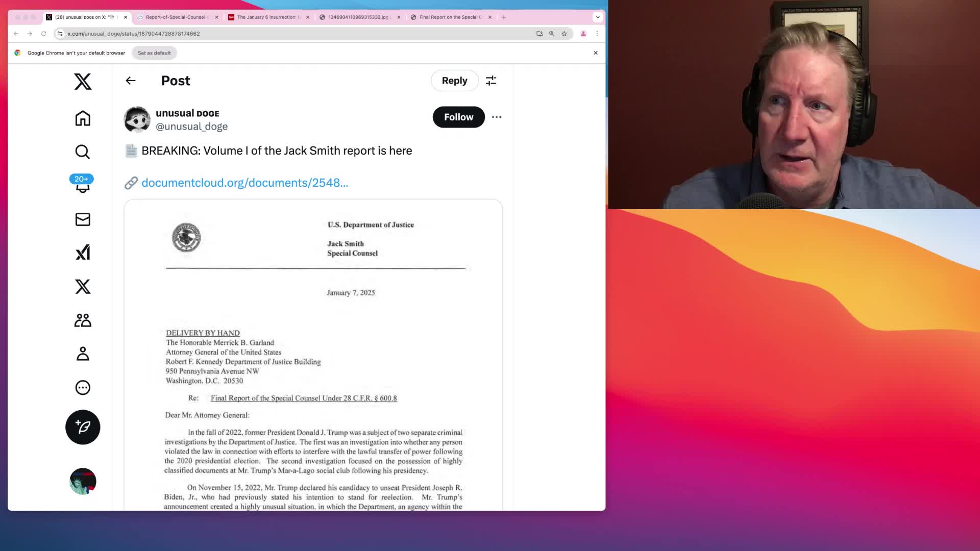Screen dimensions: 980x551
Task: Click the browser back button
Action: pos(16,34)
